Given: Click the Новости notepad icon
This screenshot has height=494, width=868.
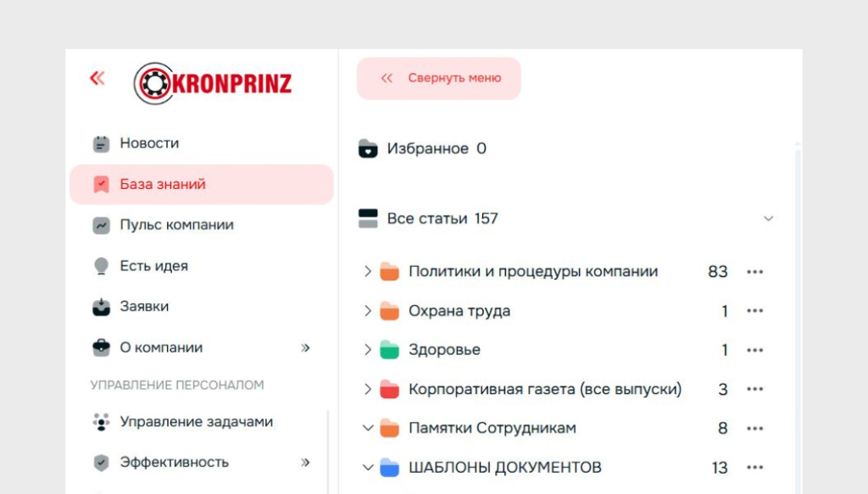Looking at the screenshot, I should [x=101, y=144].
